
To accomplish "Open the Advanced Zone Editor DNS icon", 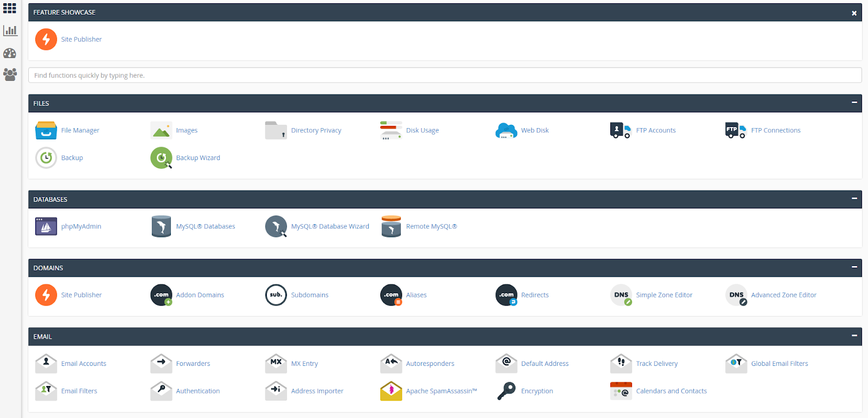I will pos(736,295).
